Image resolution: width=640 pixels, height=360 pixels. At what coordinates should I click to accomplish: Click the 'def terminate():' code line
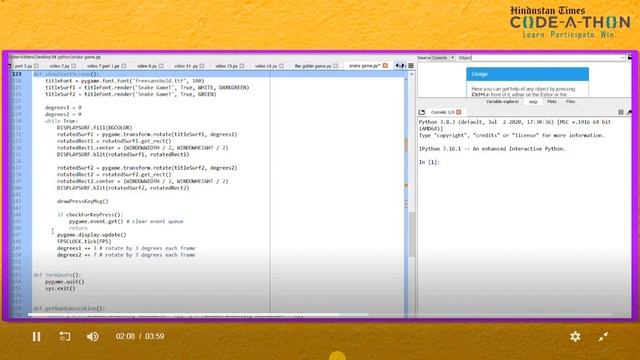(57, 275)
